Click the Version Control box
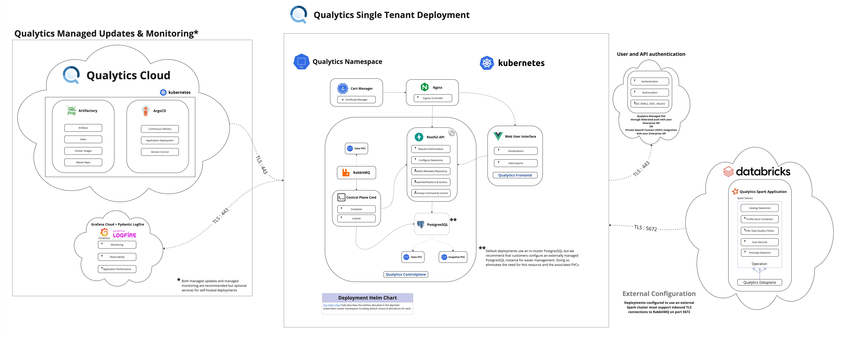This screenshot has width=868, height=338. (160, 152)
